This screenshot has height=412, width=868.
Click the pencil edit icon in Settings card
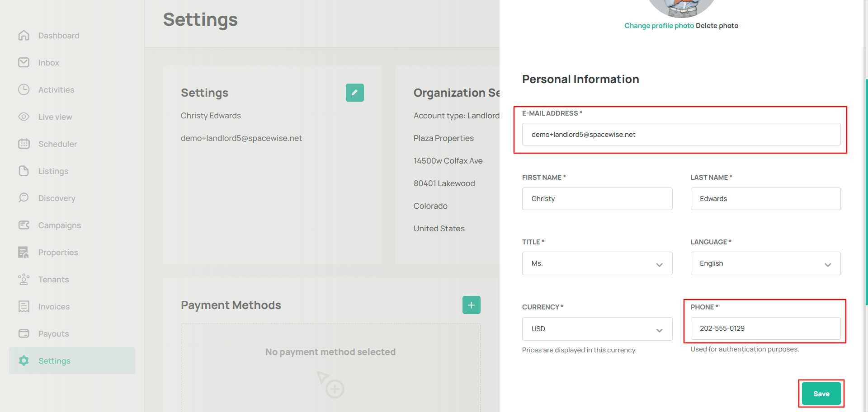point(354,93)
